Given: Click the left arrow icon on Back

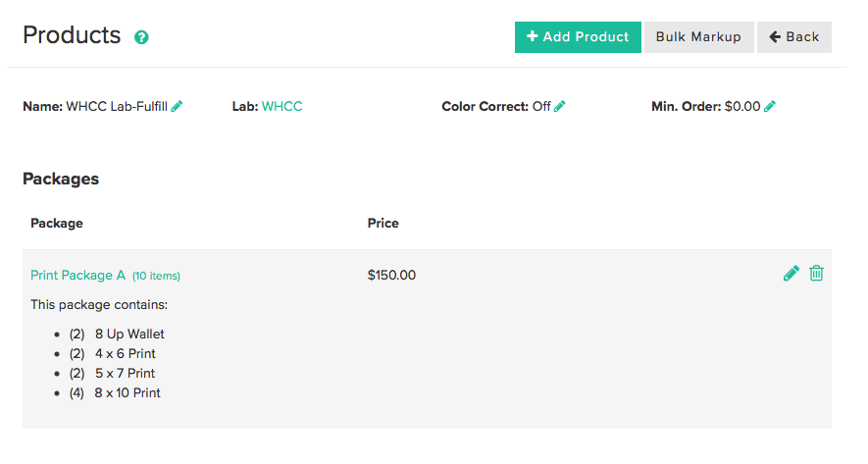Looking at the screenshot, I should click(775, 37).
